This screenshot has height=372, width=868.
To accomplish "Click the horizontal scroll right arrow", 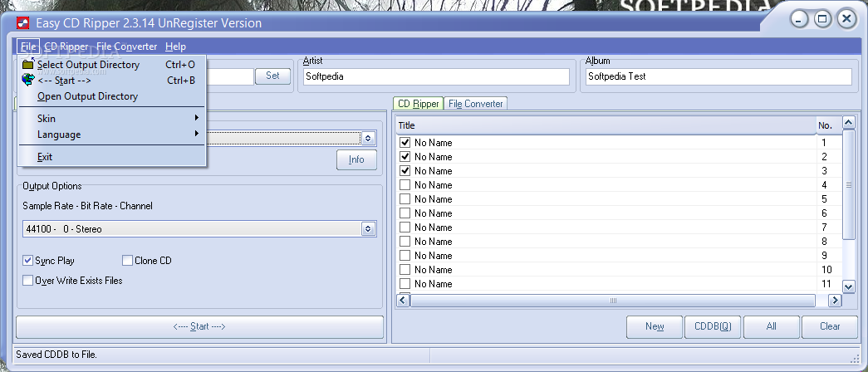I will [x=834, y=300].
